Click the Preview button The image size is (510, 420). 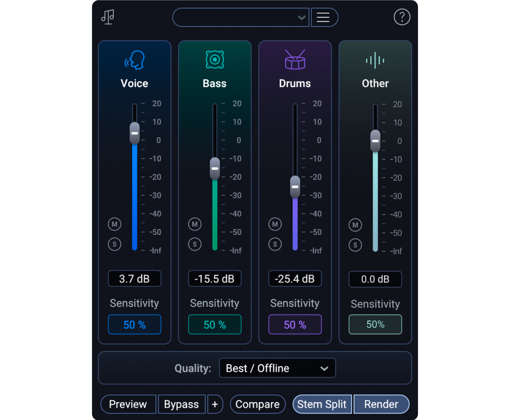pos(128,404)
